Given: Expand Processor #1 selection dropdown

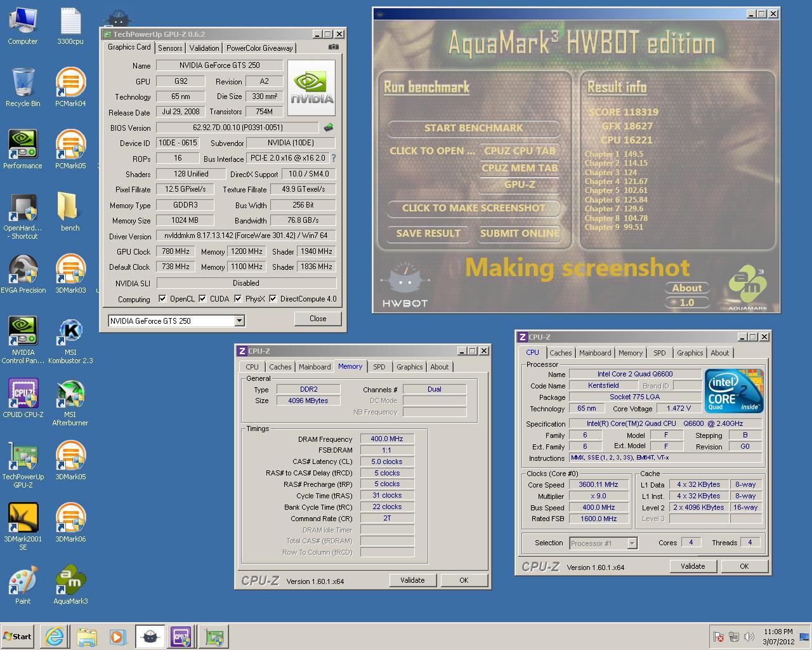Looking at the screenshot, I should [632, 543].
